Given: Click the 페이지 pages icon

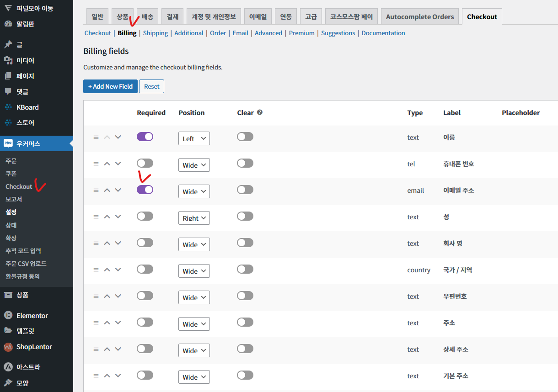Looking at the screenshot, I should 8,76.
